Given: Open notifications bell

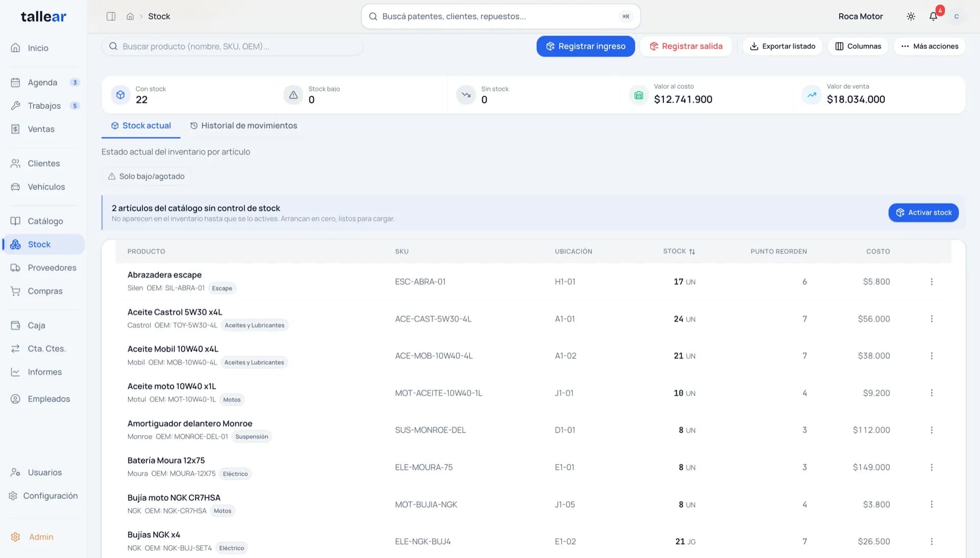Looking at the screenshot, I should click(933, 16).
